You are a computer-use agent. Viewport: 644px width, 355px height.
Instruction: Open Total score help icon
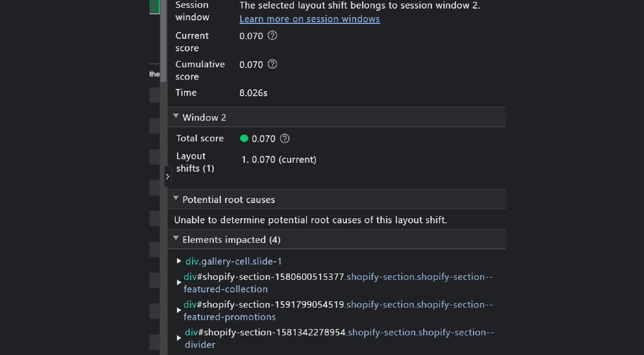click(x=285, y=139)
